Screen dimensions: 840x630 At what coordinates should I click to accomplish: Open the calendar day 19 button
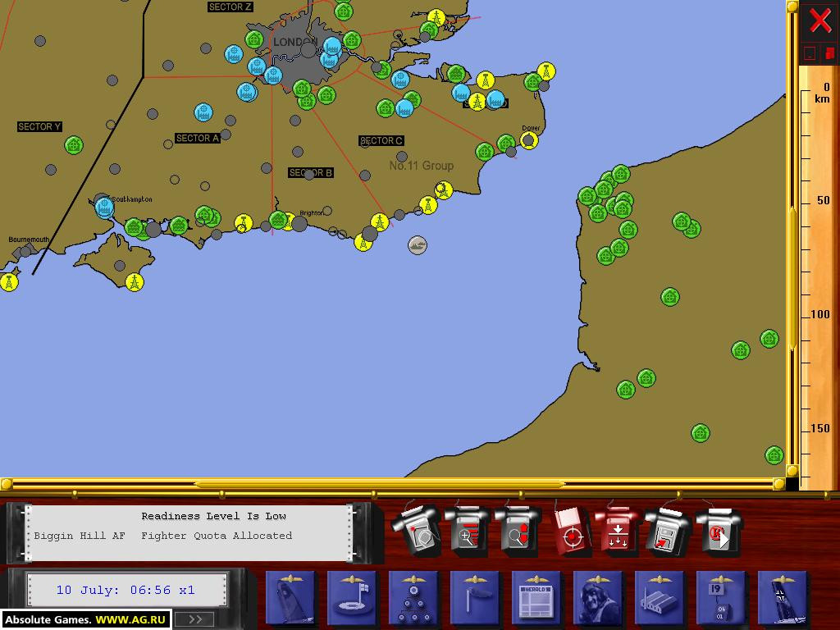(721, 598)
